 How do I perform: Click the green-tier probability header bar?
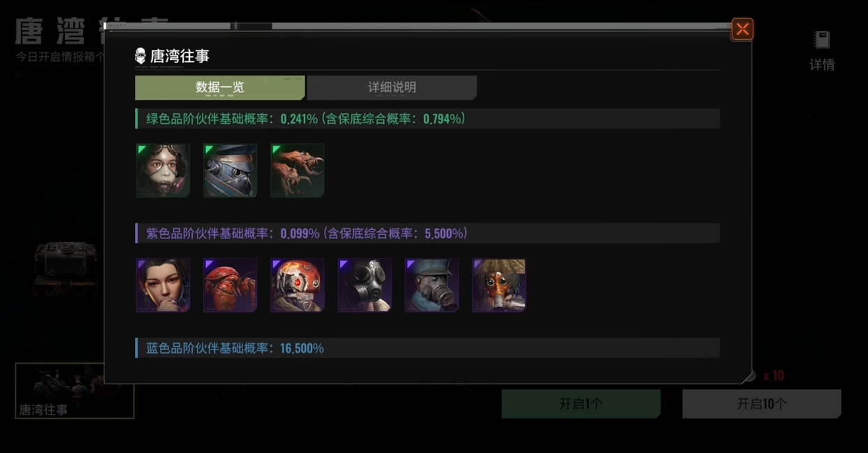[x=427, y=119]
